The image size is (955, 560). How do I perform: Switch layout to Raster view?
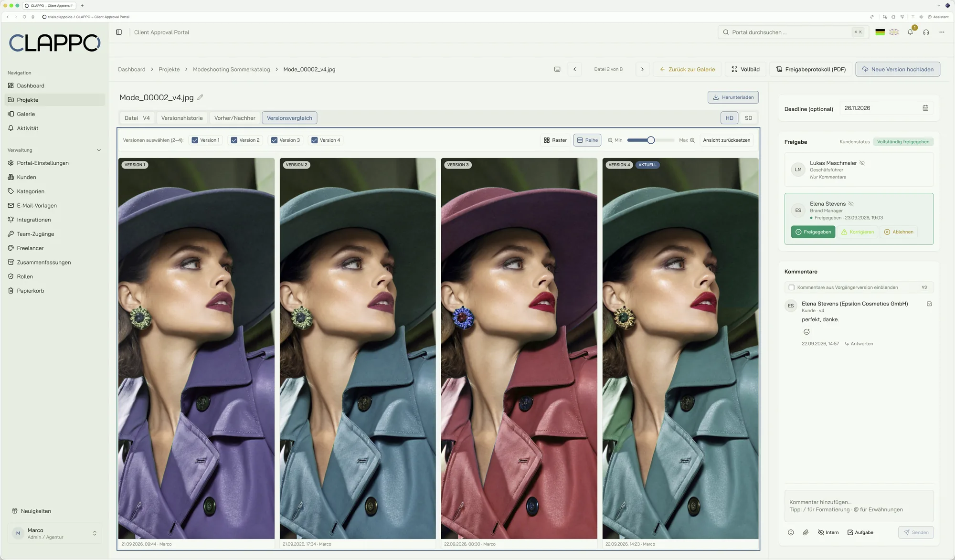click(x=555, y=140)
